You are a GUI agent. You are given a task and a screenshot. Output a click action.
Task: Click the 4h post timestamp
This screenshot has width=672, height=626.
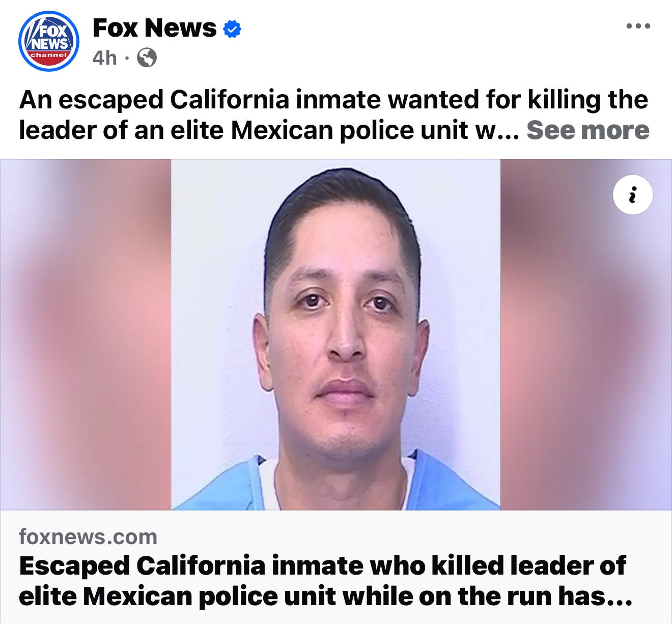point(104,58)
